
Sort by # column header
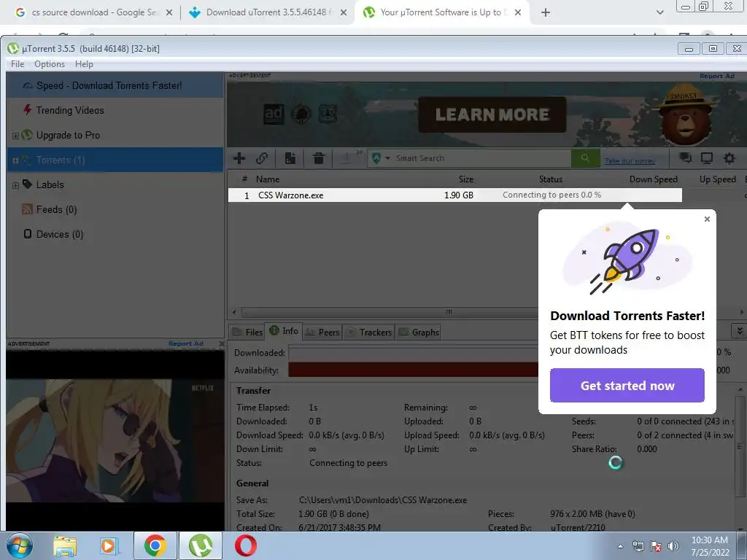point(244,179)
